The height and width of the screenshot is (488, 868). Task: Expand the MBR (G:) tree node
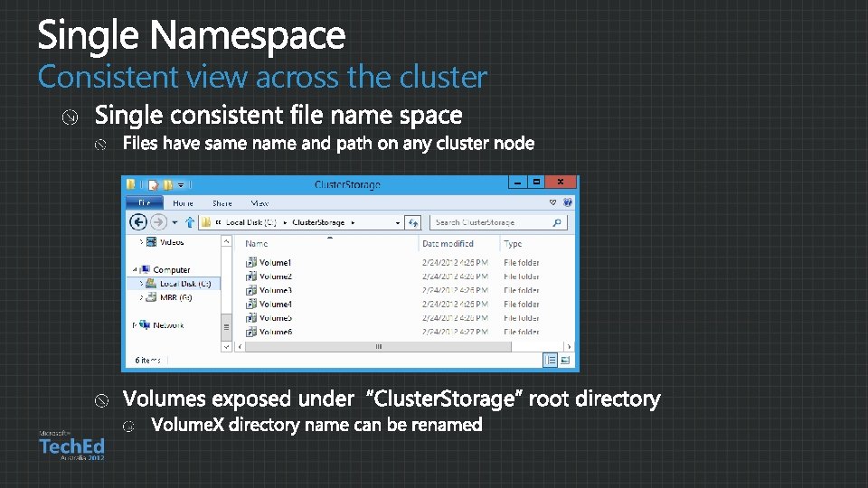point(141,297)
